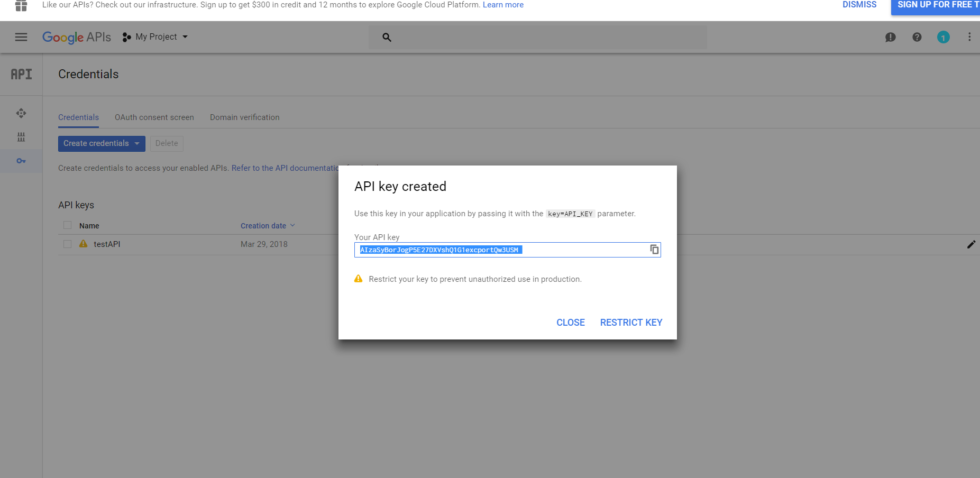Click the RESTRICT KEY button
Screen dimensions: 980x478
tap(631, 323)
